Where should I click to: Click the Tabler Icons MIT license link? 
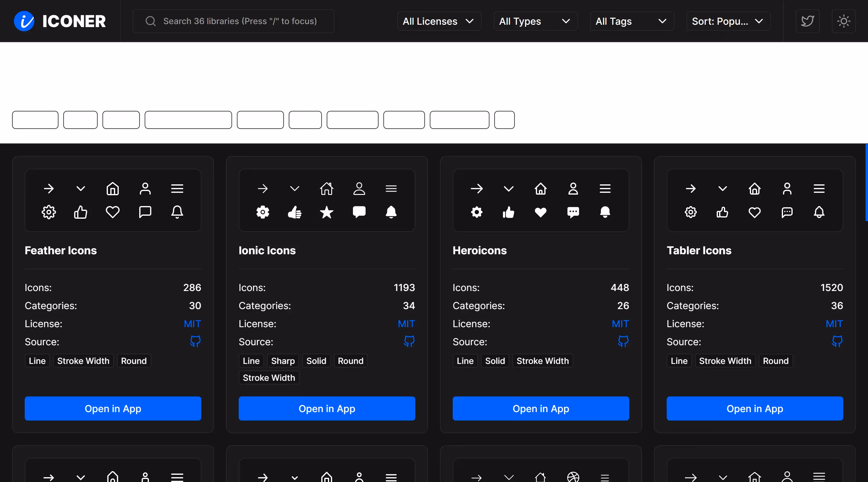[834, 324]
